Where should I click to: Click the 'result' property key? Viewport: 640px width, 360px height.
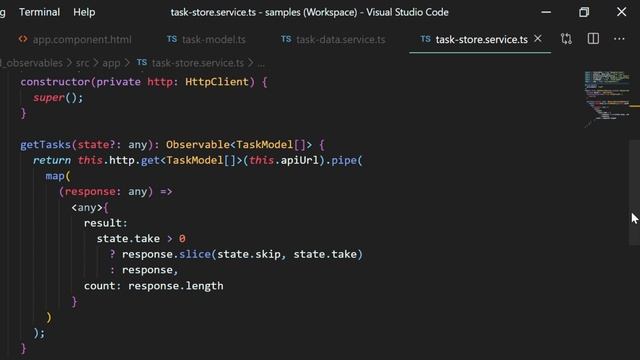tap(102, 223)
